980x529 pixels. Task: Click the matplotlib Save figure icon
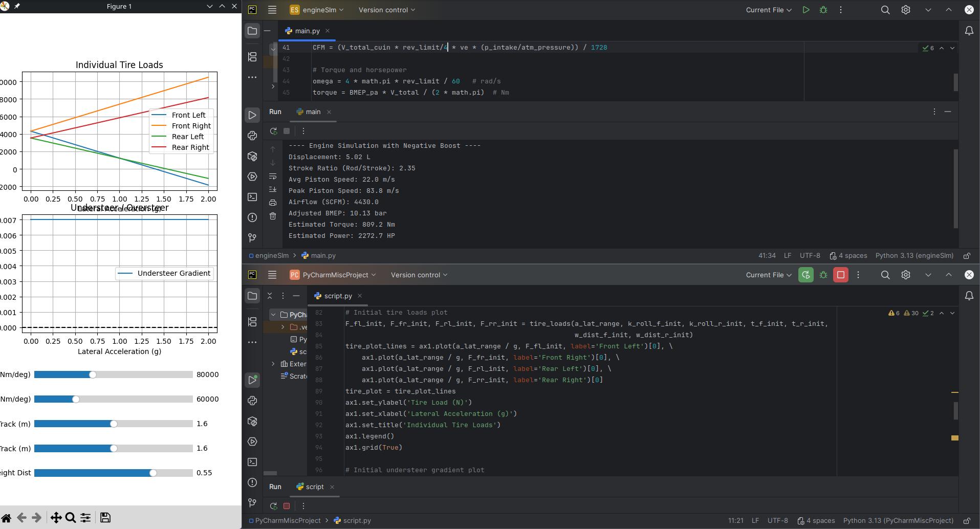click(105, 518)
